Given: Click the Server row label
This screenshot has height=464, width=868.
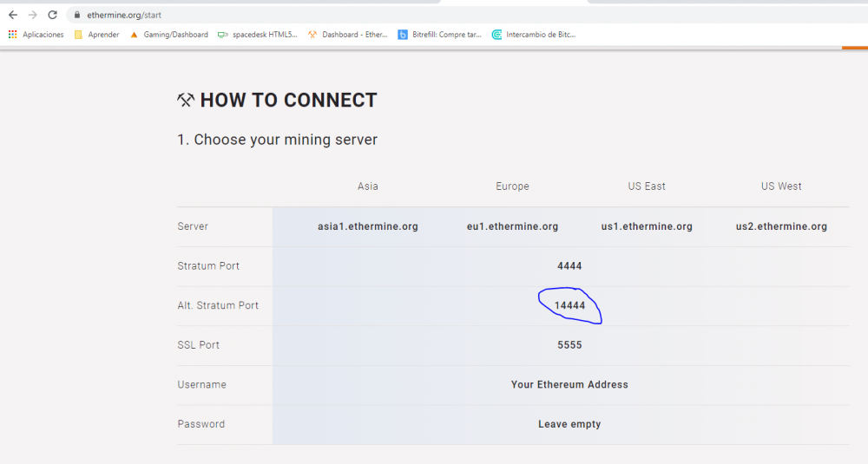Looking at the screenshot, I should point(193,226).
